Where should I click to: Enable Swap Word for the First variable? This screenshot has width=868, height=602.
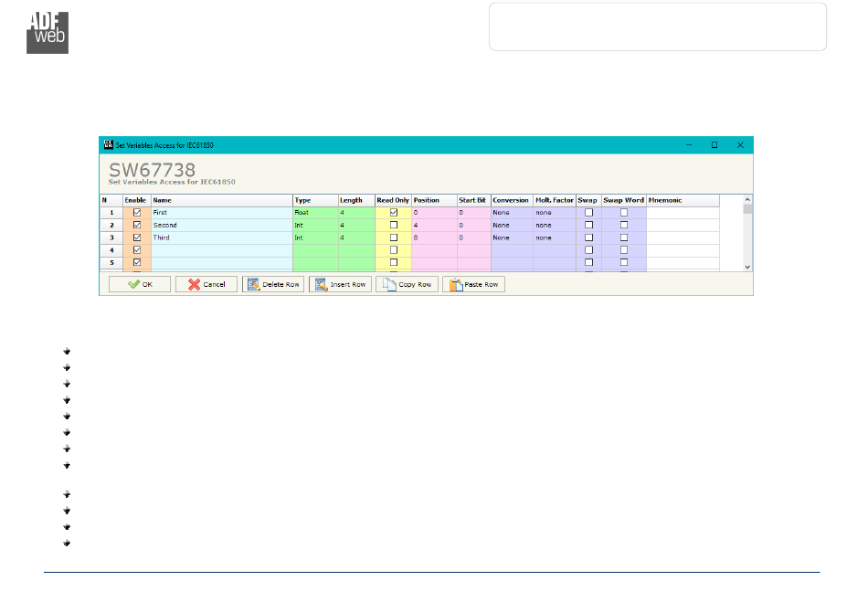tap(624, 213)
